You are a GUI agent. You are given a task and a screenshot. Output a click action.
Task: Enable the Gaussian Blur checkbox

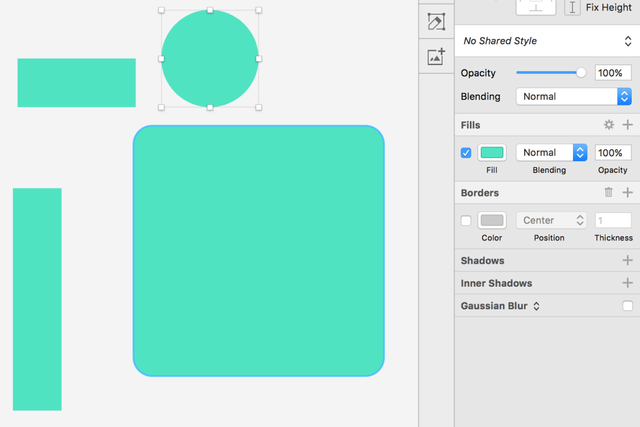627,306
